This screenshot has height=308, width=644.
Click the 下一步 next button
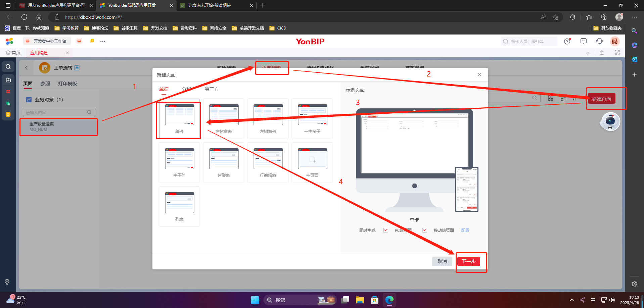469,261
